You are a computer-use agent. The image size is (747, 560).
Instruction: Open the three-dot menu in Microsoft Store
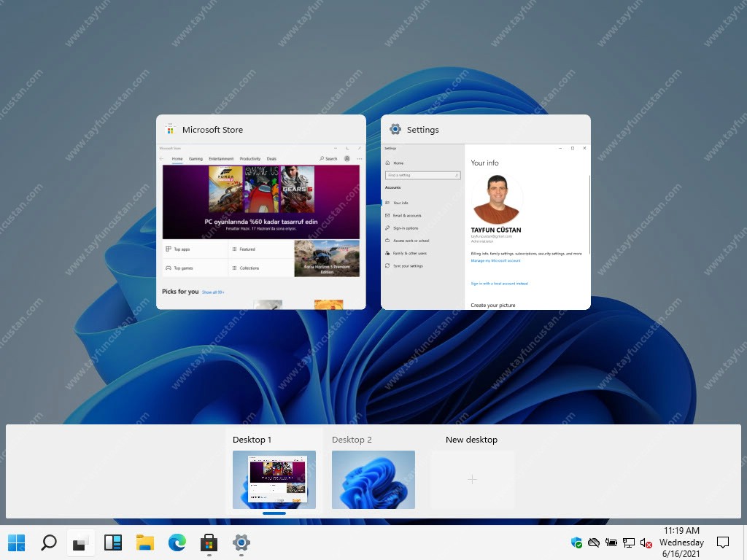pyautogui.click(x=360, y=159)
